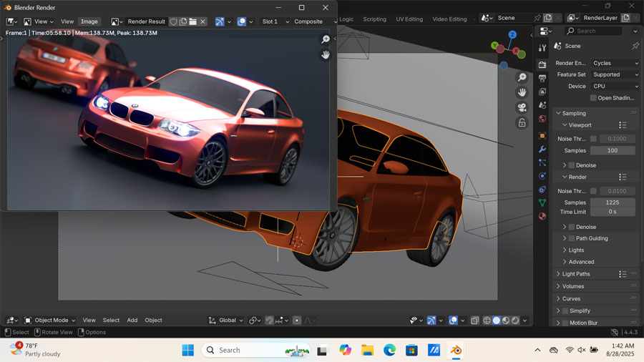Enable Denoise checkbox under Render sampling
Screen dimensions: 644x362
click(x=571, y=227)
